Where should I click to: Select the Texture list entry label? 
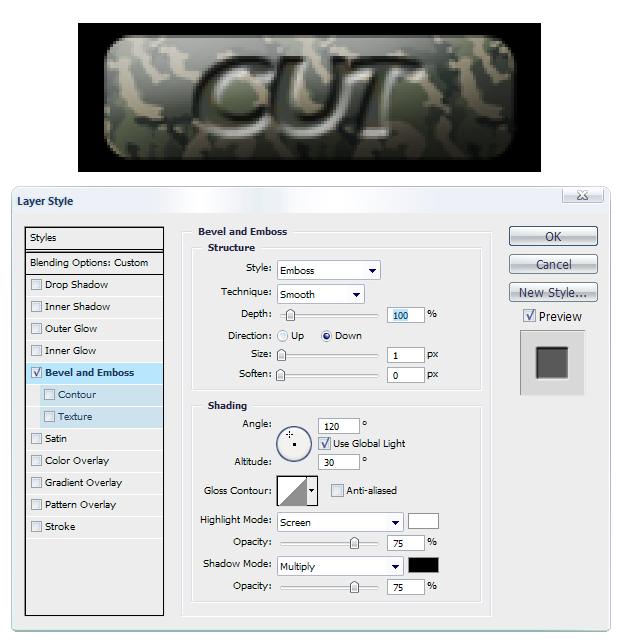tap(75, 416)
